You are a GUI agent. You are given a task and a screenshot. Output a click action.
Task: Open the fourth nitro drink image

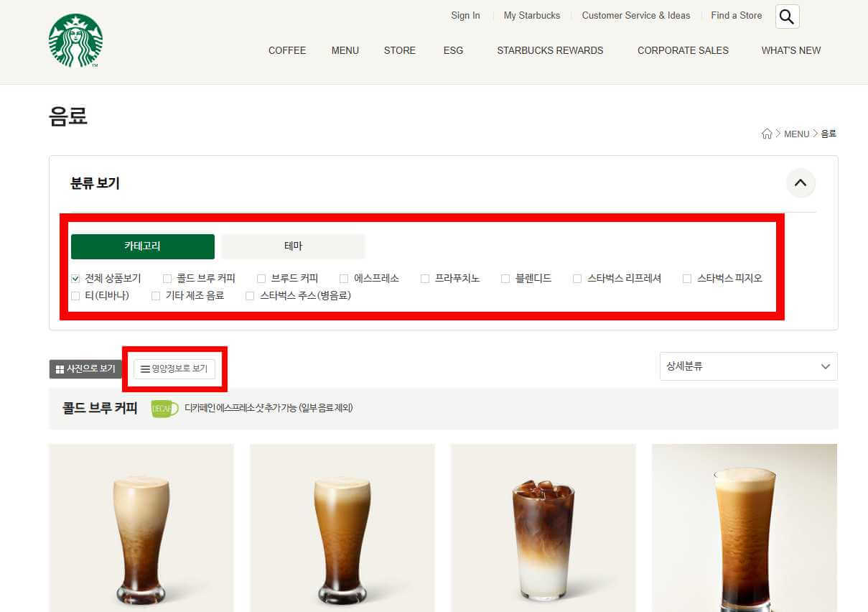(x=745, y=528)
